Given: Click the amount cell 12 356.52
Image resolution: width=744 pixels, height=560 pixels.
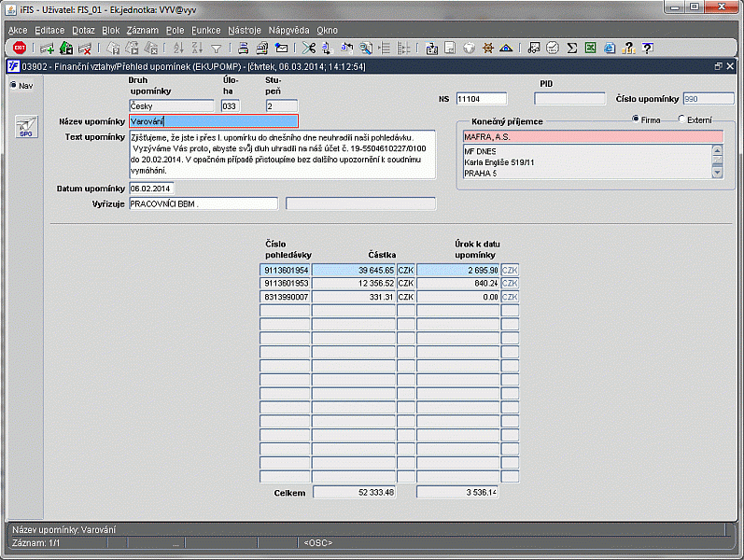Looking at the screenshot, I should (x=354, y=284).
